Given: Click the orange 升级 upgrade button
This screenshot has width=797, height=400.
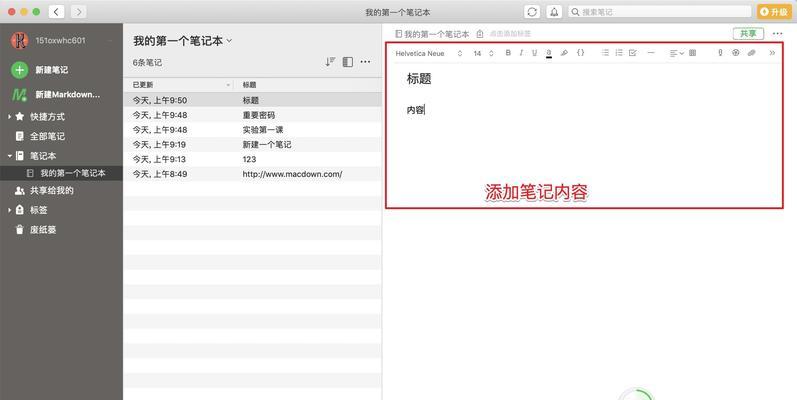Looking at the screenshot, I should [774, 12].
